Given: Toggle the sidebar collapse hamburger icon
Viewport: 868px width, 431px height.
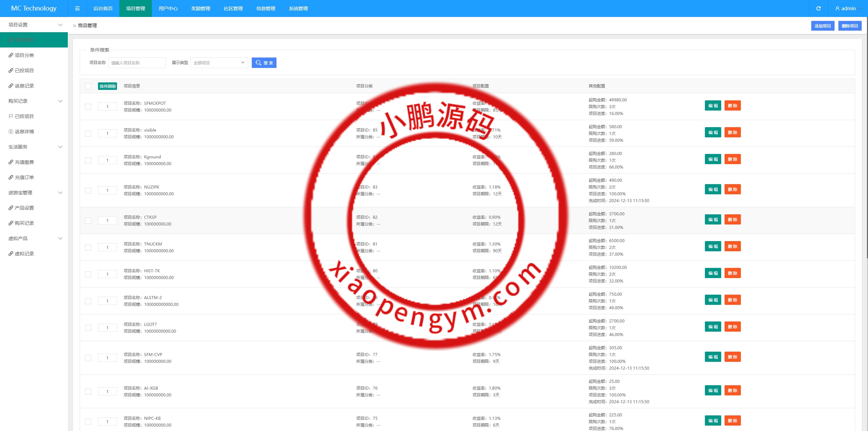Looking at the screenshot, I should tap(77, 8).
